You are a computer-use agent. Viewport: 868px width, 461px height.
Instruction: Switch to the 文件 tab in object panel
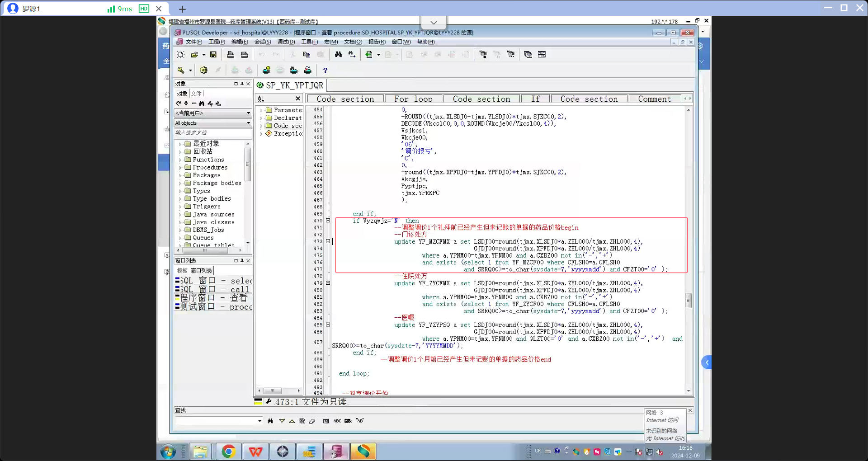point(196,94)
